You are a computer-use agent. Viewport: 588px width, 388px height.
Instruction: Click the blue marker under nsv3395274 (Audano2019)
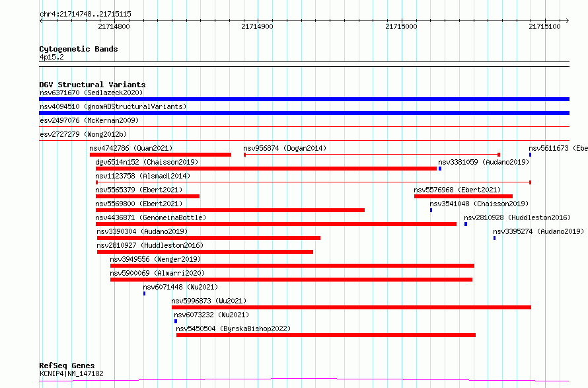494,238
